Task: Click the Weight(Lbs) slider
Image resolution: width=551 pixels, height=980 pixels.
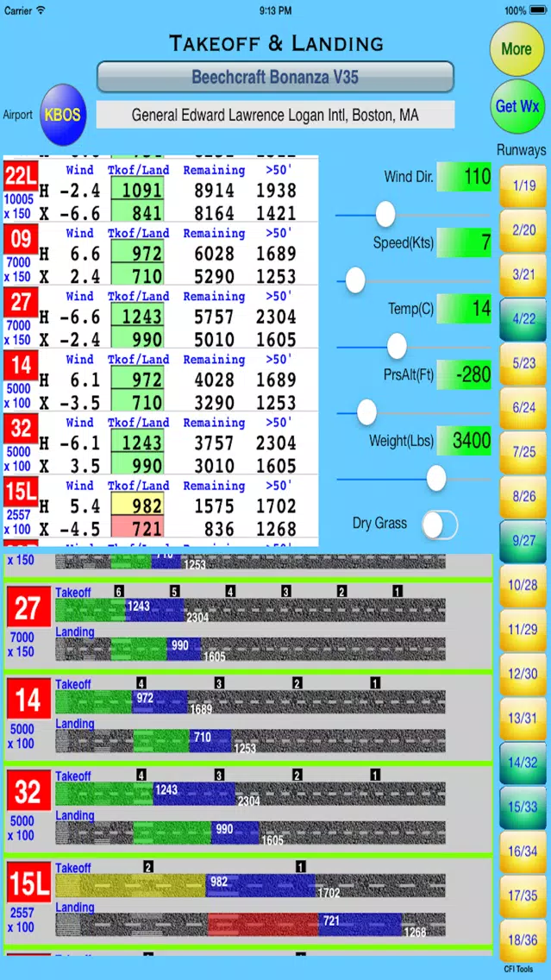Action: pos(412,479)
